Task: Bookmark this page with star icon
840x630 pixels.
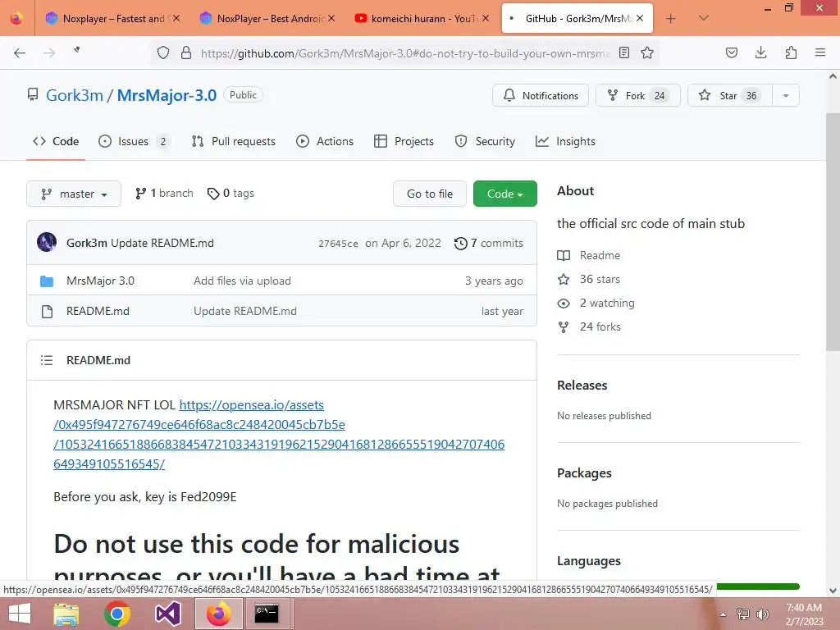Action: click(647, 52)
